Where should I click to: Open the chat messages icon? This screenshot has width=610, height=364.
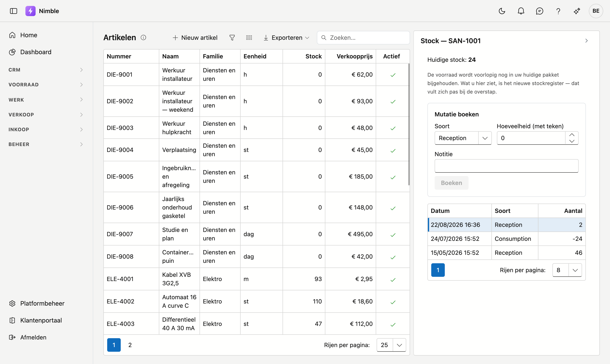[539, 11]
